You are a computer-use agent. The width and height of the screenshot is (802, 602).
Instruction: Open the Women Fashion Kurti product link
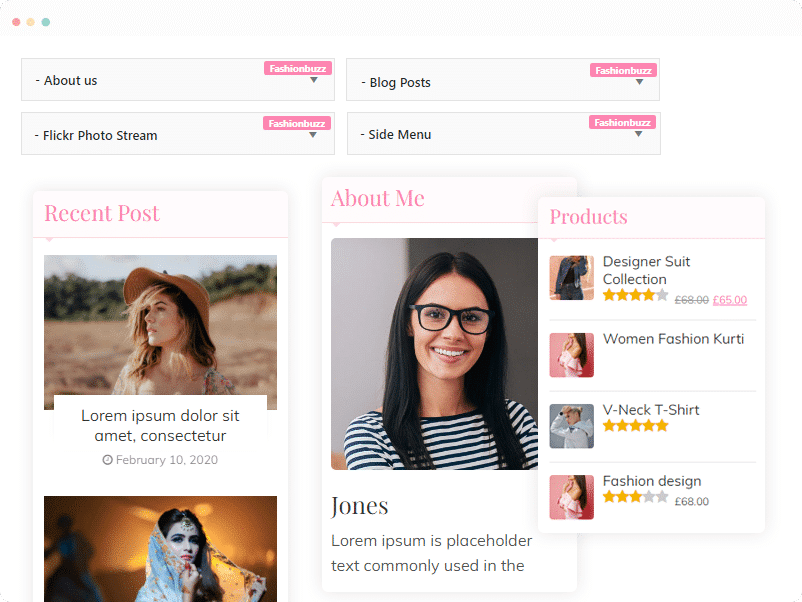[x=673, y=339]
